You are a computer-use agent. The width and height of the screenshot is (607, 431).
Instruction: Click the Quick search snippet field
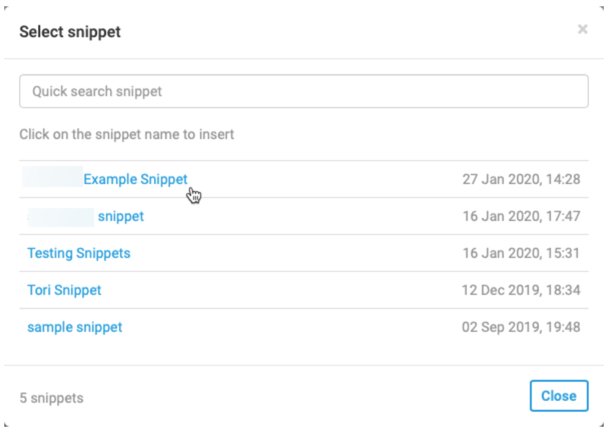[x=303, y=91]
